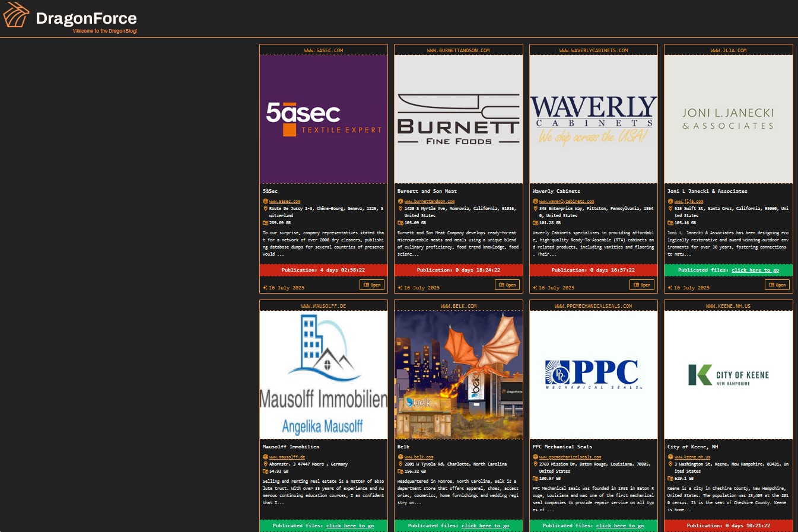Click the 'Welcome to the DragonBlog!' tagline
Image resolution: width=798 pixels, height=532 pixels.
pyautogui.click(x=105, y=31)
